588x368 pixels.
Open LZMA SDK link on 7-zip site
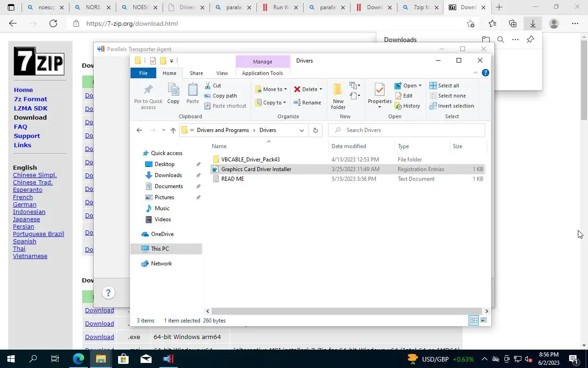coord(31,108)
